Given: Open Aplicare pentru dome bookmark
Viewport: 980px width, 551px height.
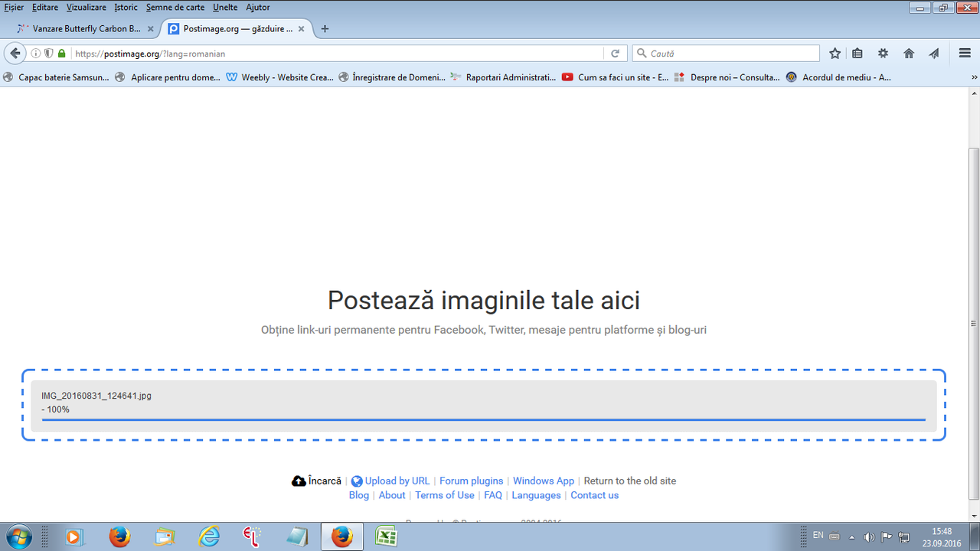Looking at the screenshot, I should point(168,77).
